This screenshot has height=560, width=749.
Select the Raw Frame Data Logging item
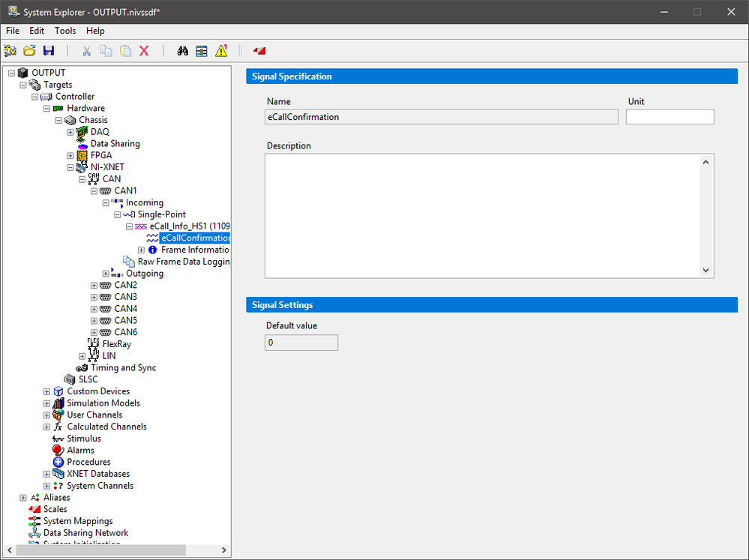[184, 262]
